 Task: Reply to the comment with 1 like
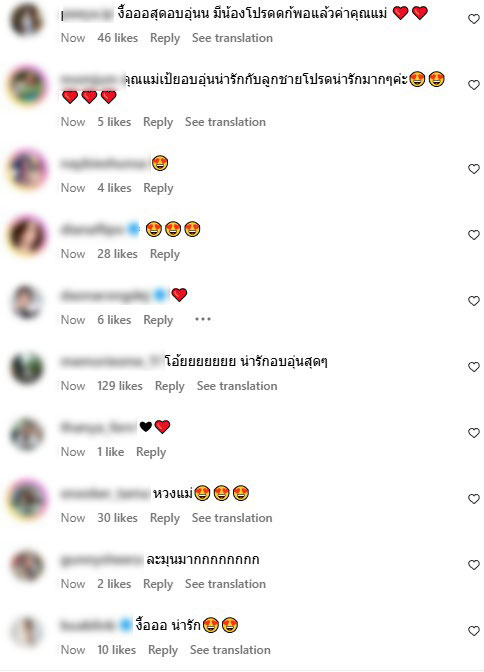[x=151, y=452]
